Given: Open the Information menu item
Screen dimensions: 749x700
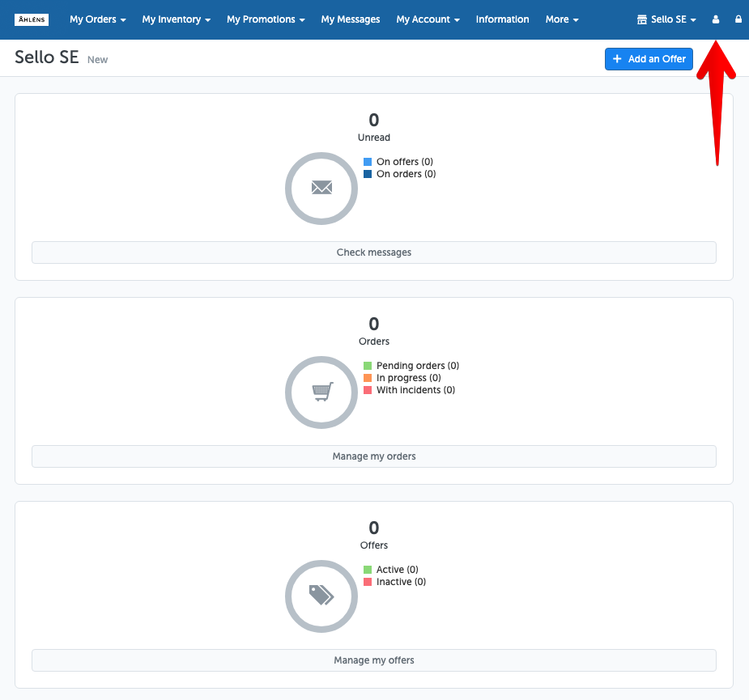Looking at the screenshot, I should tap(503, 19).
